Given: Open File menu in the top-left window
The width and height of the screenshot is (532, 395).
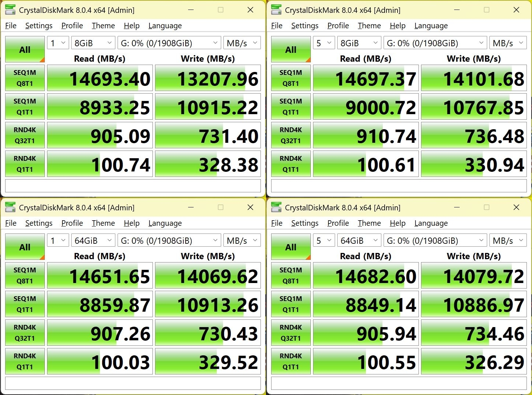Looking at the screenshot, I should pyautogui.click(x=11, y=26).
